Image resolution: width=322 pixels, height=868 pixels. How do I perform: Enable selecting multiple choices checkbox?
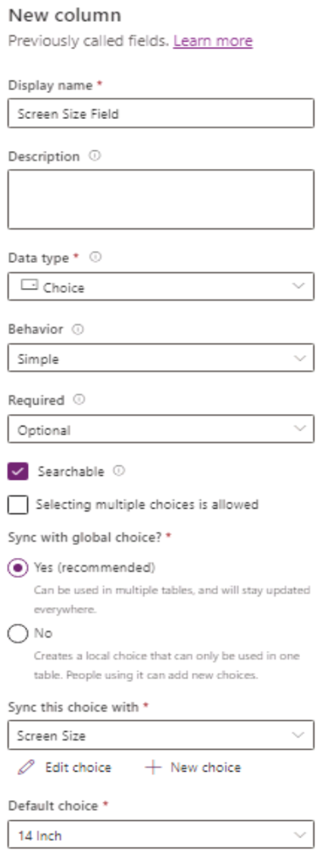[18, 505]
